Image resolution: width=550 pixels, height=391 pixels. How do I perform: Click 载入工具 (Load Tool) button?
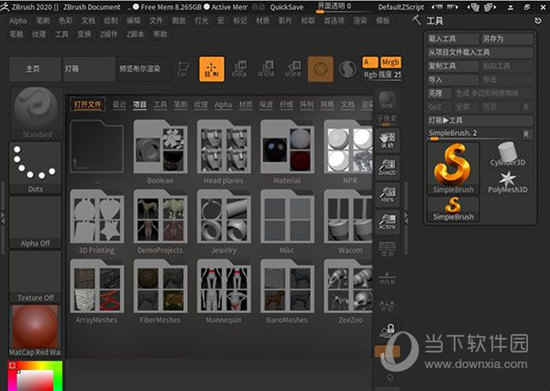[452, 39]
